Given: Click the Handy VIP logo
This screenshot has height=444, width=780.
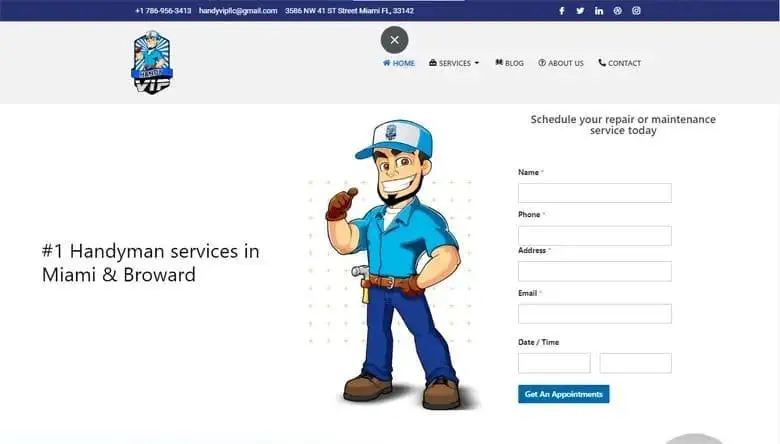Looking at the screenshot, I should pyautogui.click(x=152, y=63).
